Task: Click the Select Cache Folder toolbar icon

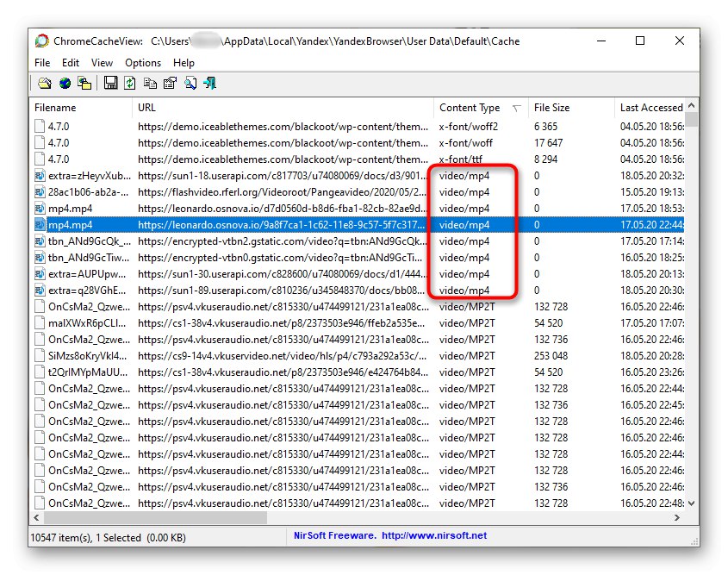Action: [x=45, y=84]
